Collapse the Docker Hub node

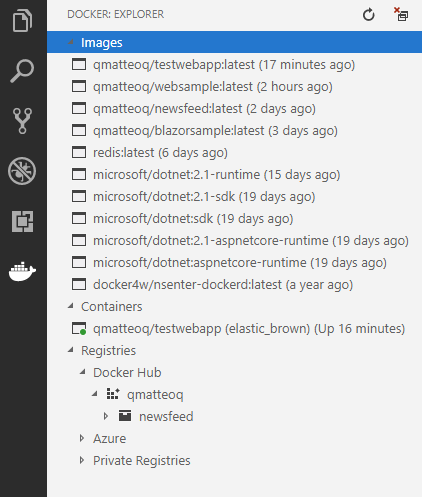click(x=83, y=372)
